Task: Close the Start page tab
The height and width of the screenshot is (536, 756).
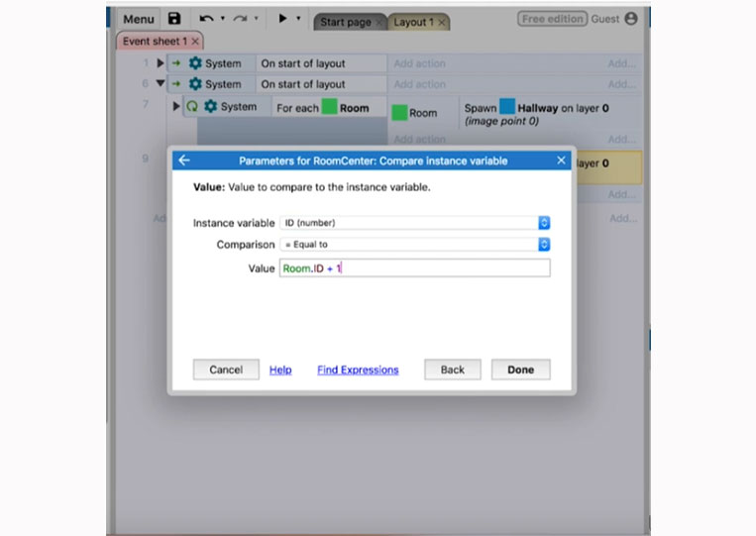Action: [379, 22]
